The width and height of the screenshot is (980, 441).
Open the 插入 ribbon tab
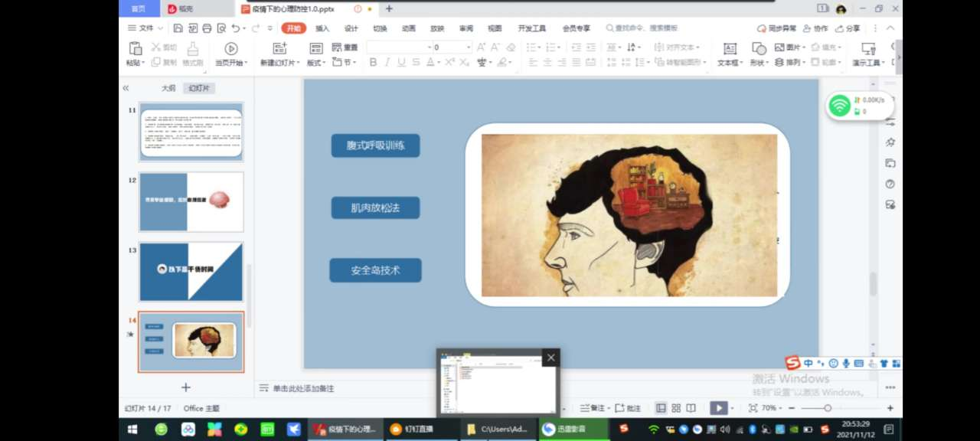(x=322, y=28)
